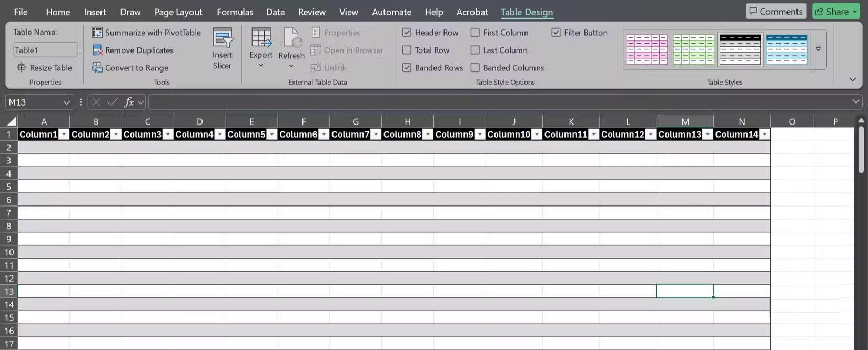Select column O header
This screenshot has width=868, height=350.
[792, 121]
